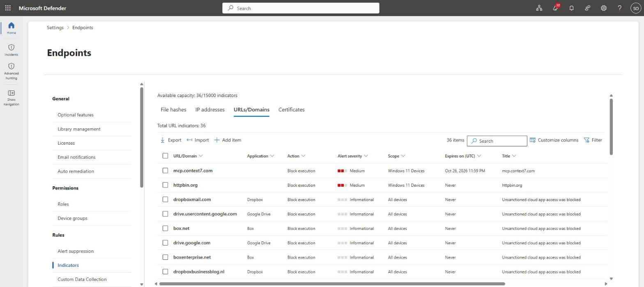Image resolution: width=644 pixels, height=287 pixels.
Task: Click magnifier icon in indicators search box
Action: 474,141
